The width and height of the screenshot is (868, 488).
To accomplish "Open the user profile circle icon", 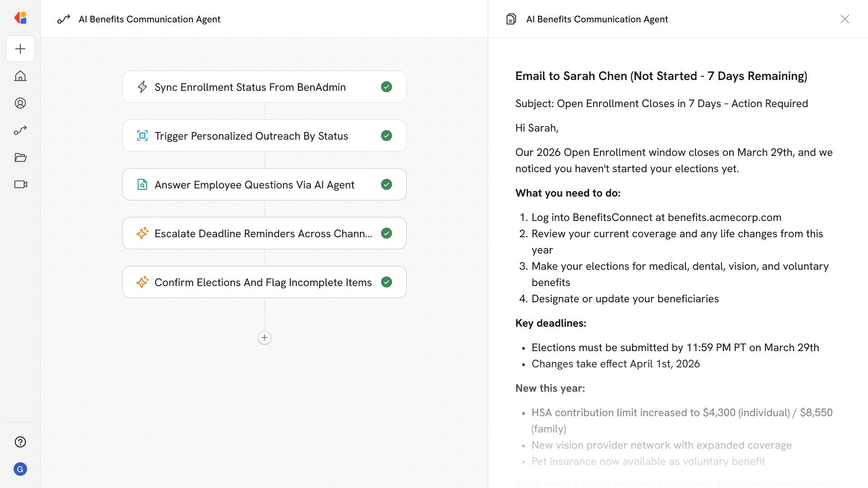I will pos(20,103).
